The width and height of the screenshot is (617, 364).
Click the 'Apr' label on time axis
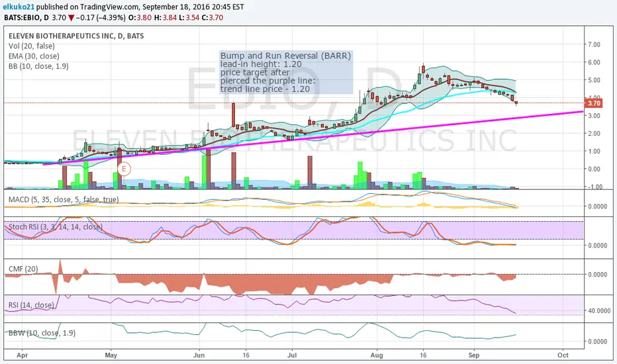point(23,355)
